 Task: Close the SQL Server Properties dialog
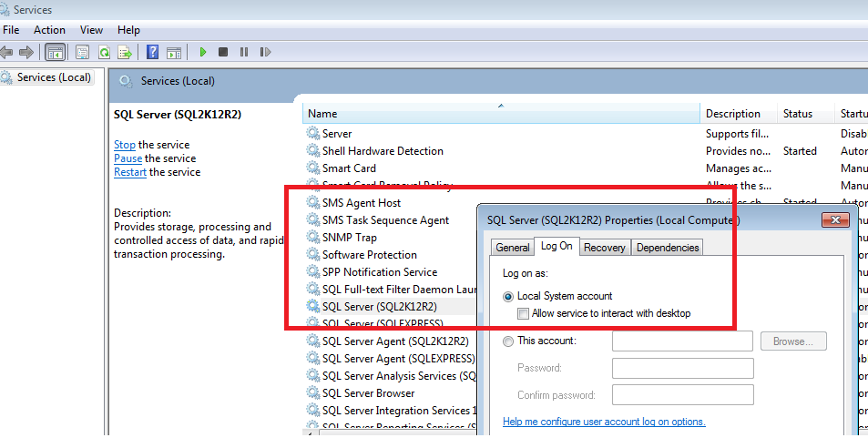(835, 220)
